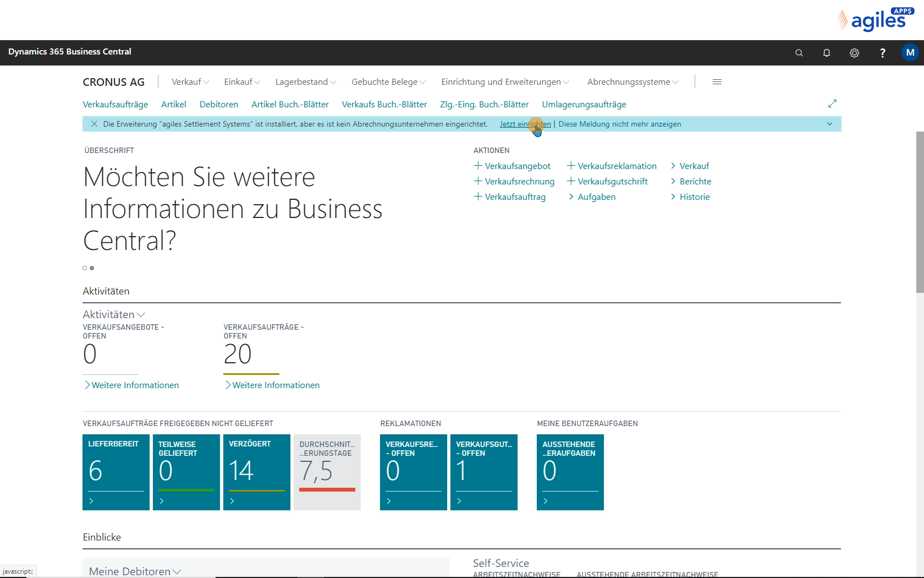The image size is (924, 578).
Task: Expand the Gebuchte Belege menu
Action: point(389,81)
